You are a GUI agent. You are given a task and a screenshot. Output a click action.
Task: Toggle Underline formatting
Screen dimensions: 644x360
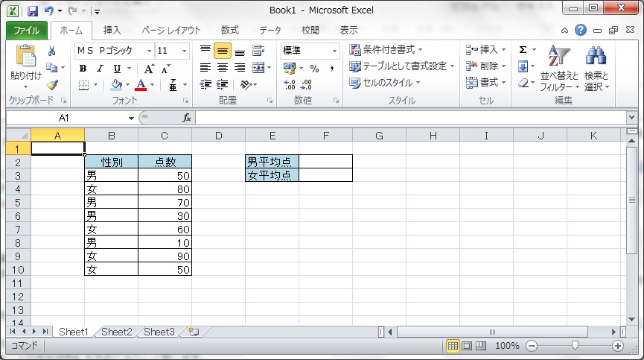point(117,69)
